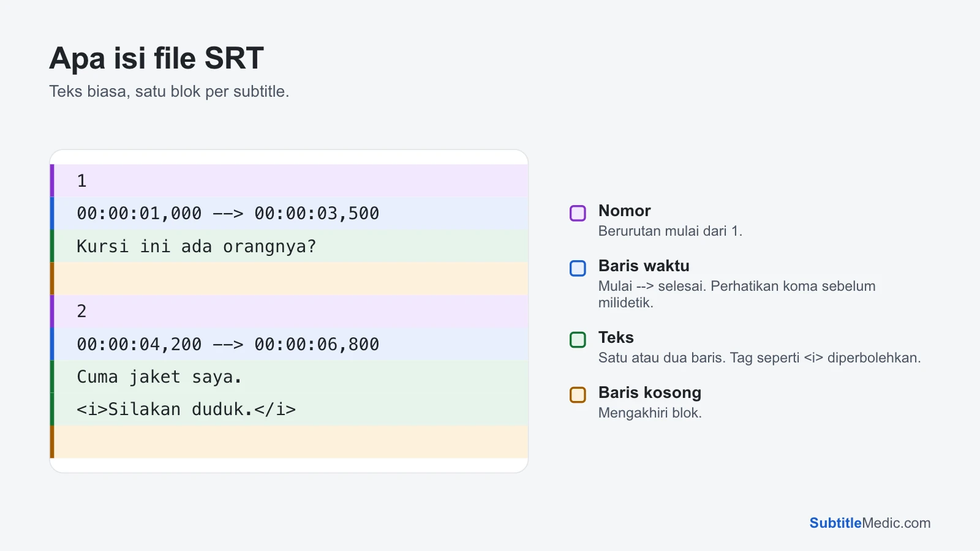Click subtitle number line '1'

(289, 181)
